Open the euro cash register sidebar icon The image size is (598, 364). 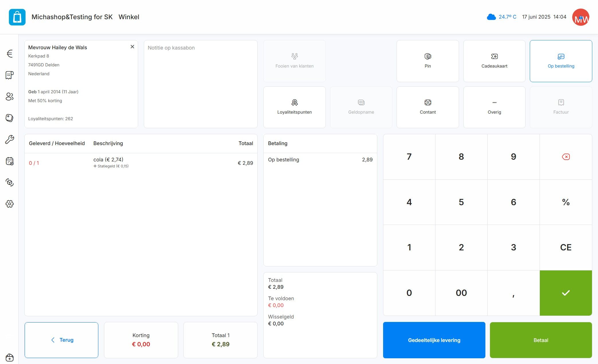[9, 54]
